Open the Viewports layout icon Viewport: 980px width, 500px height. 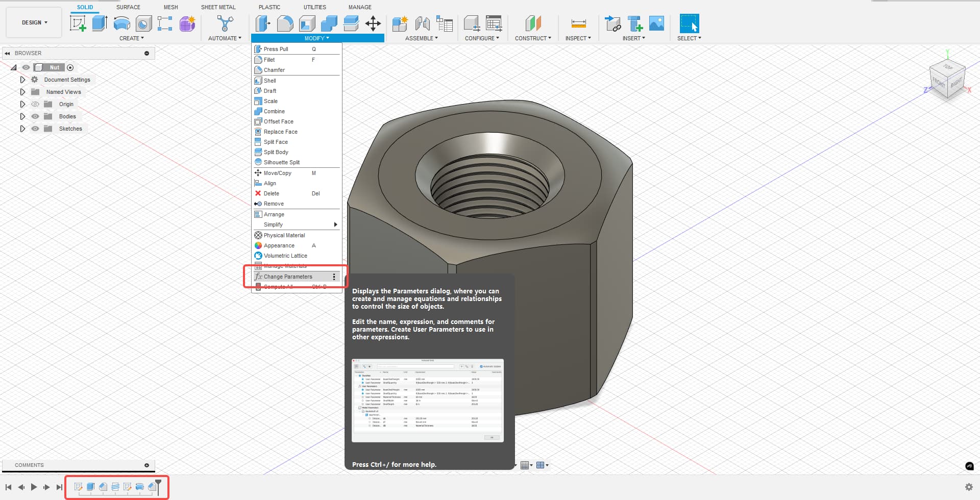pos(542,465)
